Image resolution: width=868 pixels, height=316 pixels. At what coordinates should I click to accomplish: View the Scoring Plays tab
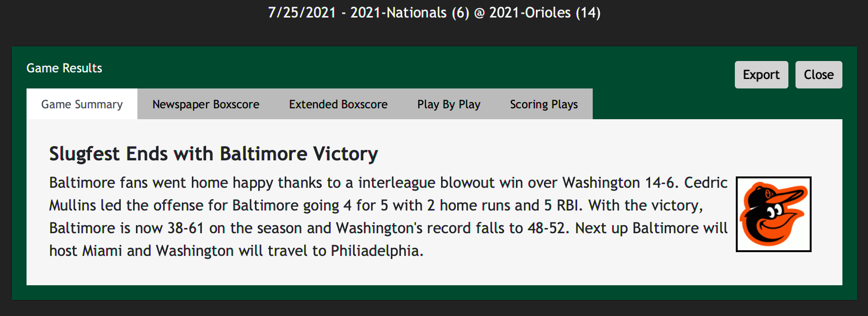tap(544, 104)
